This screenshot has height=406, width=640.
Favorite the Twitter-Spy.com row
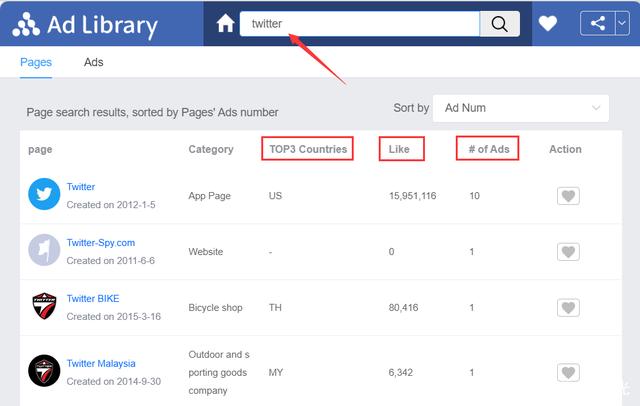pyautogui.click(x=568, y=252)
